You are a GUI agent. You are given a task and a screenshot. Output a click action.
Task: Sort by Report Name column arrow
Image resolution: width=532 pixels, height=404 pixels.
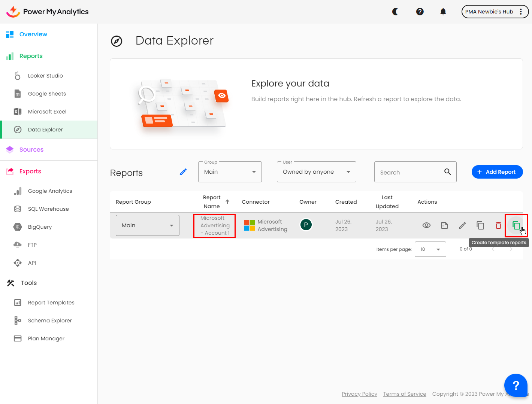coord(227,201)
